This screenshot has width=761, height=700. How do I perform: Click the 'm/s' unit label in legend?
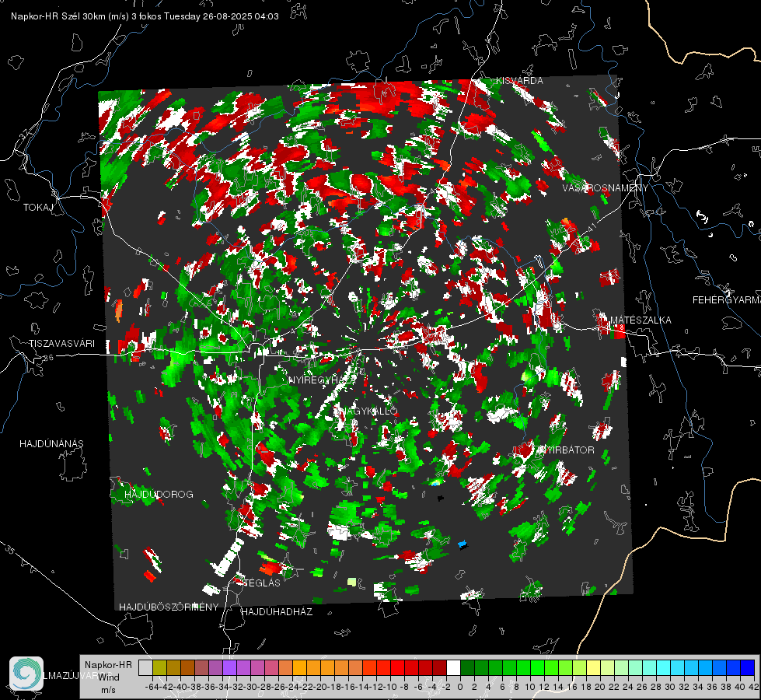[108, 690]
